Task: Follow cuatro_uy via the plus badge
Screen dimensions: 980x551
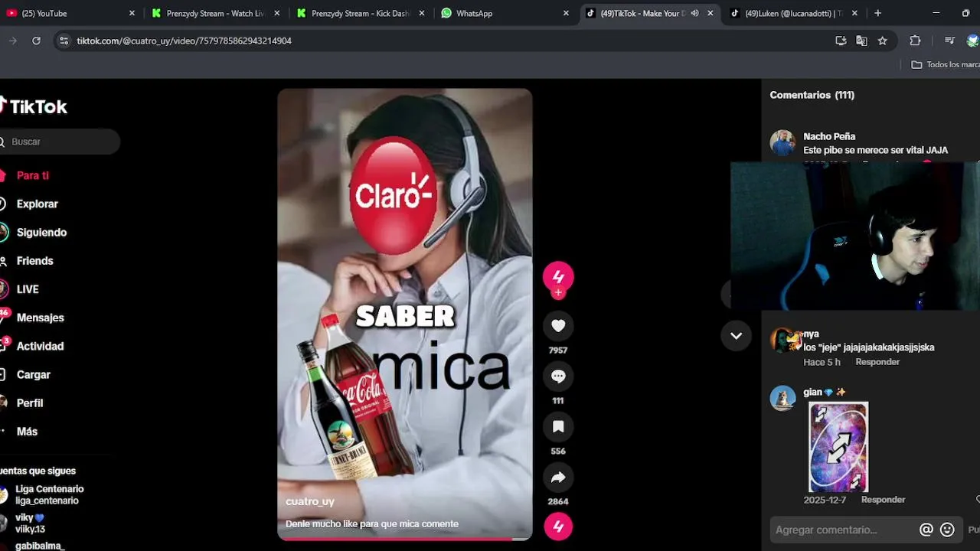Action: 558,293
